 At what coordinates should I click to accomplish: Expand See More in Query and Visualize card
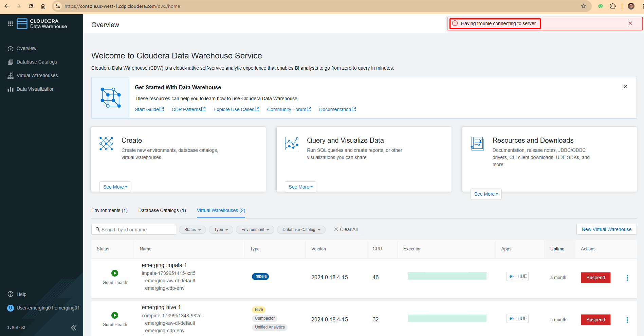(300, 187)
